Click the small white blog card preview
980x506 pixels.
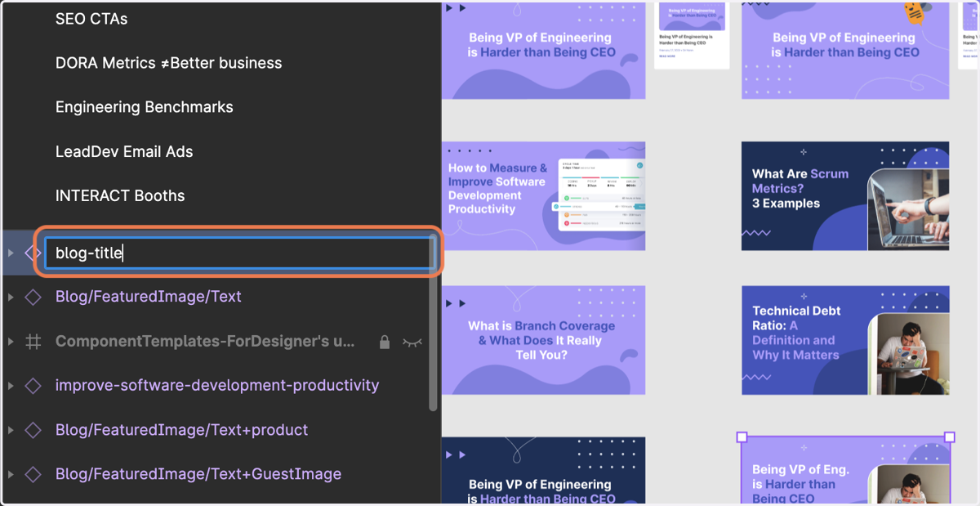tap(693, 35)
